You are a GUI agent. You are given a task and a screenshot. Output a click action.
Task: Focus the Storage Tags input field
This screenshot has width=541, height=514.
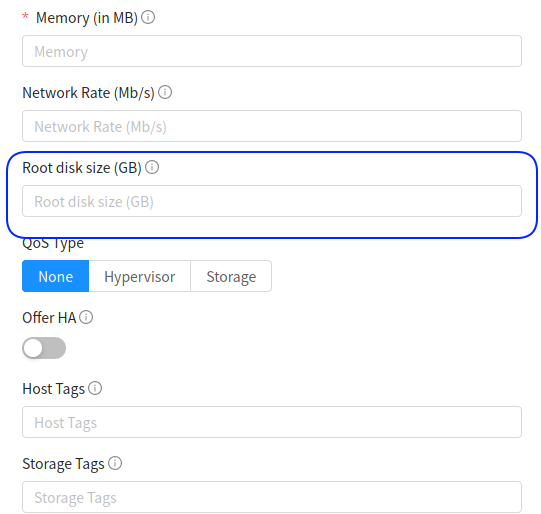pos(272,497)
